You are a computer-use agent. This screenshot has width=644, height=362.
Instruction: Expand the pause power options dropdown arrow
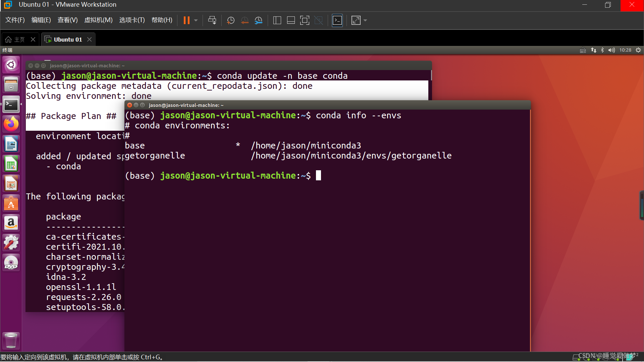196,20
